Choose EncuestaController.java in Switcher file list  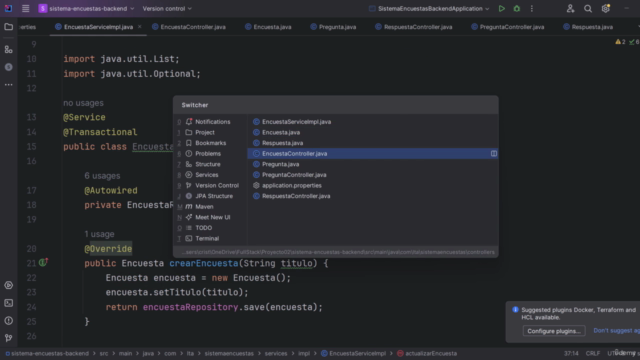click(373, 153)
